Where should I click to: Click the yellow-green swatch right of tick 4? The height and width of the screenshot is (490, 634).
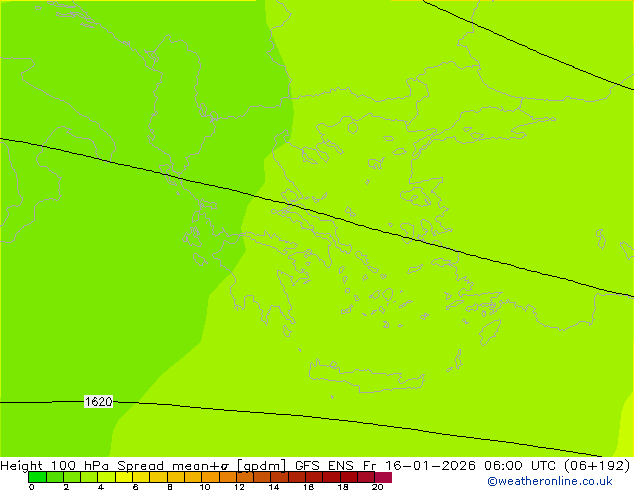point(106,477)
